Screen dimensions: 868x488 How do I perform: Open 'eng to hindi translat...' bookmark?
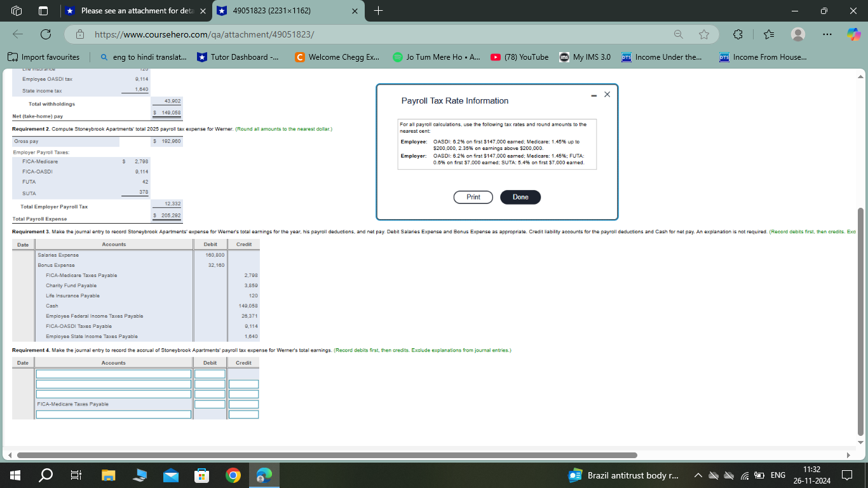(144, 57)
